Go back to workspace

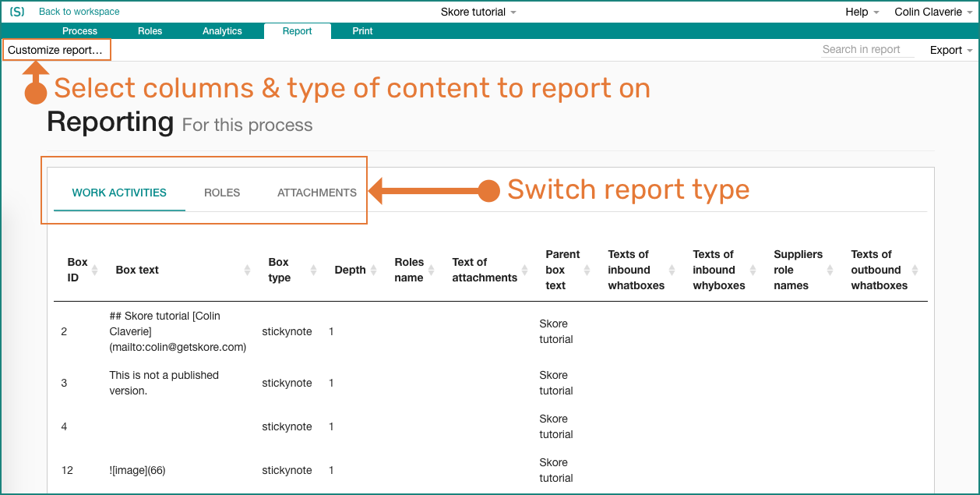point(79,12)
